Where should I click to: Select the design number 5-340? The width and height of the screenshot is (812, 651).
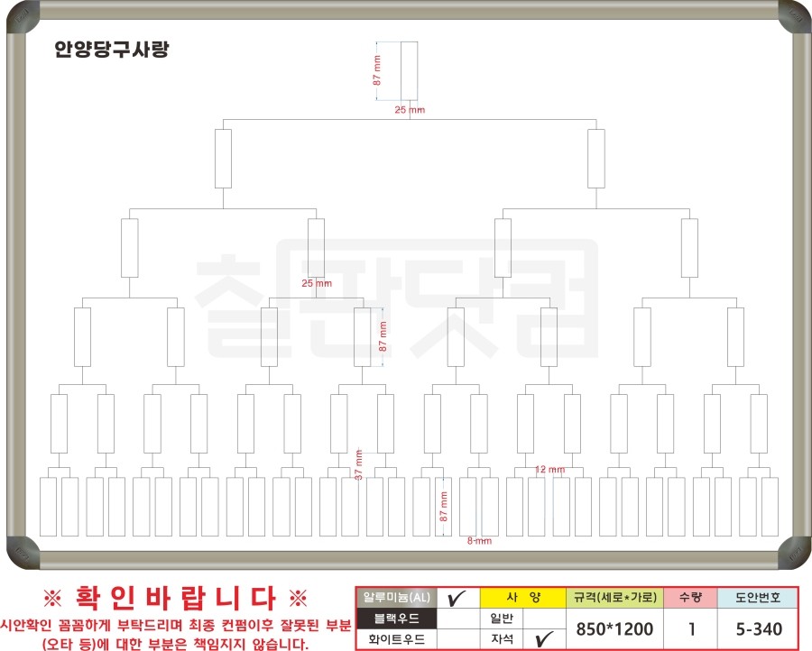pos(759,628)
